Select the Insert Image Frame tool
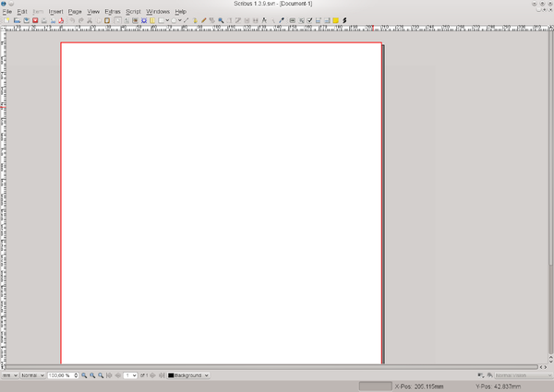 coord(135,19)
